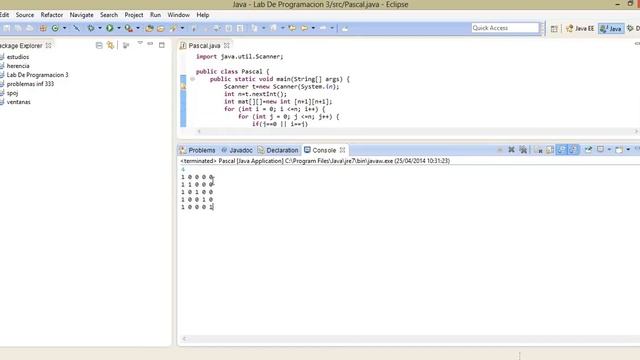Click the Open Console icon
This screenshot has width=640, height=360.
(x=619, y=150)
